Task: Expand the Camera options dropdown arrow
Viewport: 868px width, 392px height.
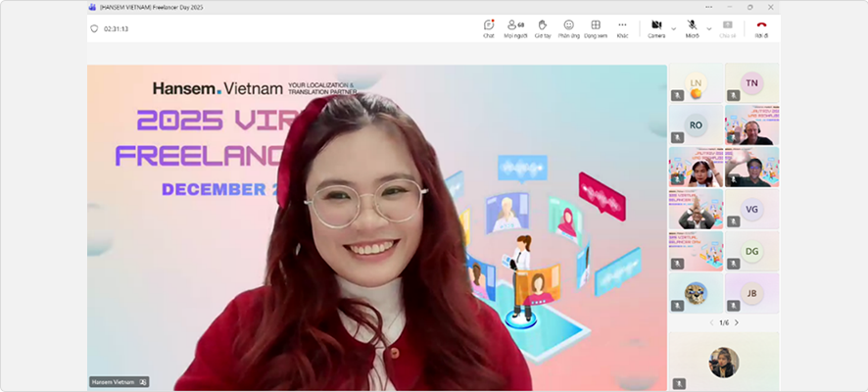Action: coord(674,28)
